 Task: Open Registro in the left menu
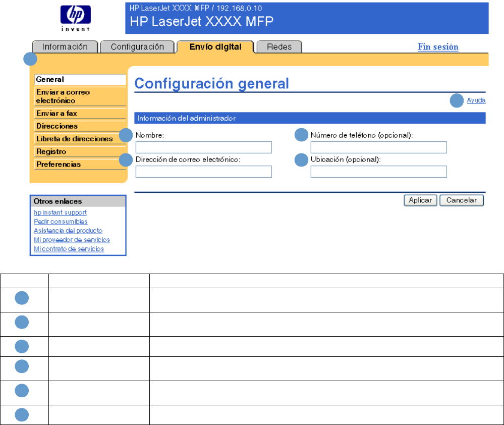coord(80,151)
